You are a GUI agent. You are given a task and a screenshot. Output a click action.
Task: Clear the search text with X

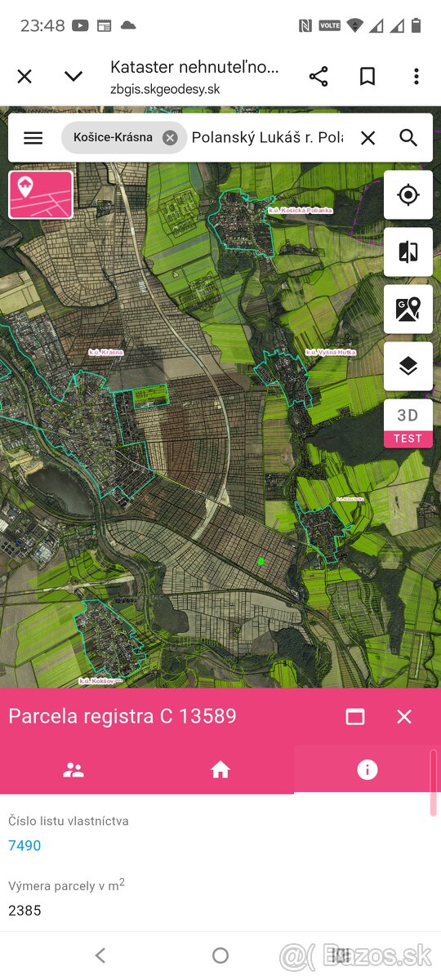point(368,138)
